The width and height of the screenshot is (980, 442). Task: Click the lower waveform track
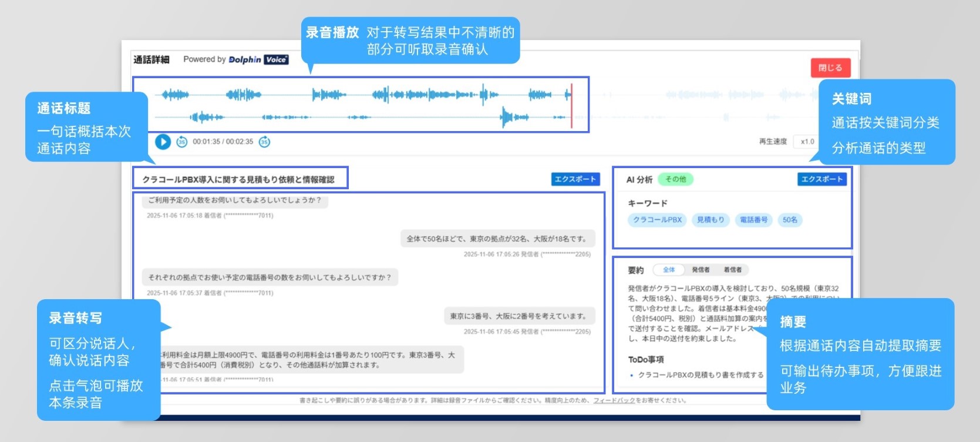[363, 118]
